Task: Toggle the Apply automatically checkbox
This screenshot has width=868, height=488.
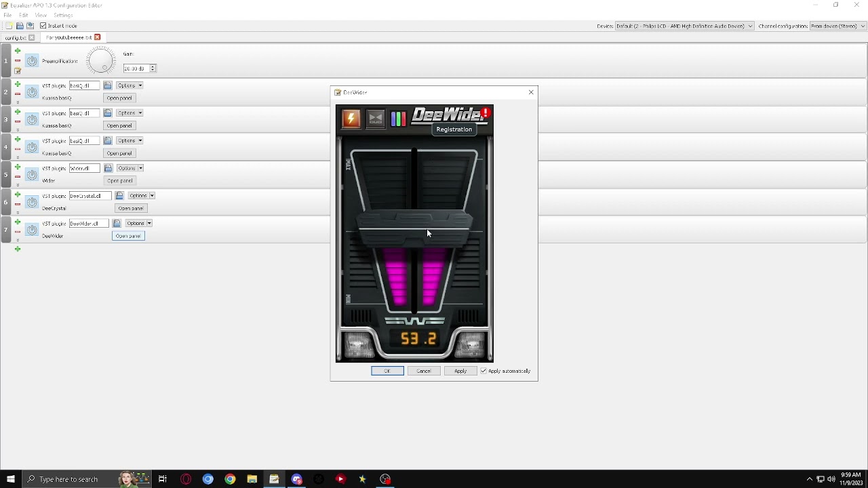Action: click(484, 371)
